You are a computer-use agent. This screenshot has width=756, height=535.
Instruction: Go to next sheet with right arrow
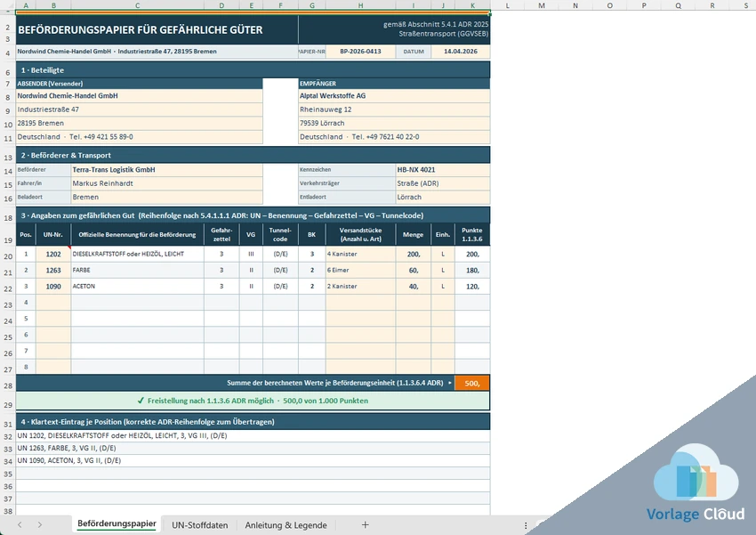[39, 525]
